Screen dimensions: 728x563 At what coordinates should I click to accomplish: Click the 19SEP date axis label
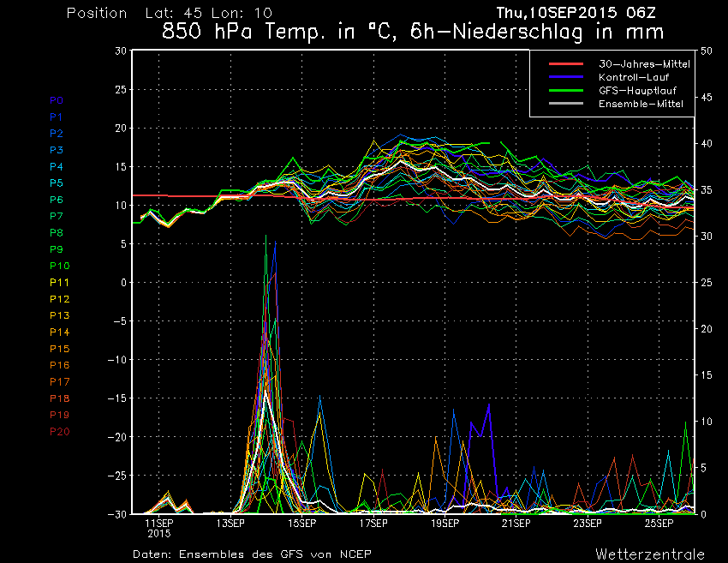point(445,523)
